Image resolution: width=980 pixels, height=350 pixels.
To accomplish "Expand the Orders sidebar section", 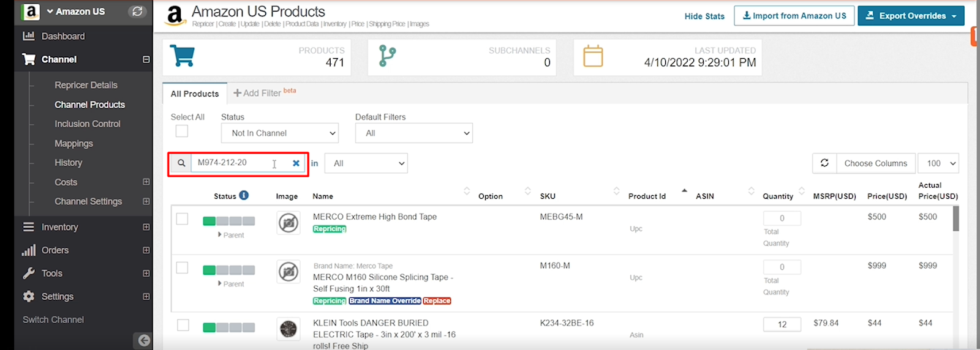I will click(146, 250).
